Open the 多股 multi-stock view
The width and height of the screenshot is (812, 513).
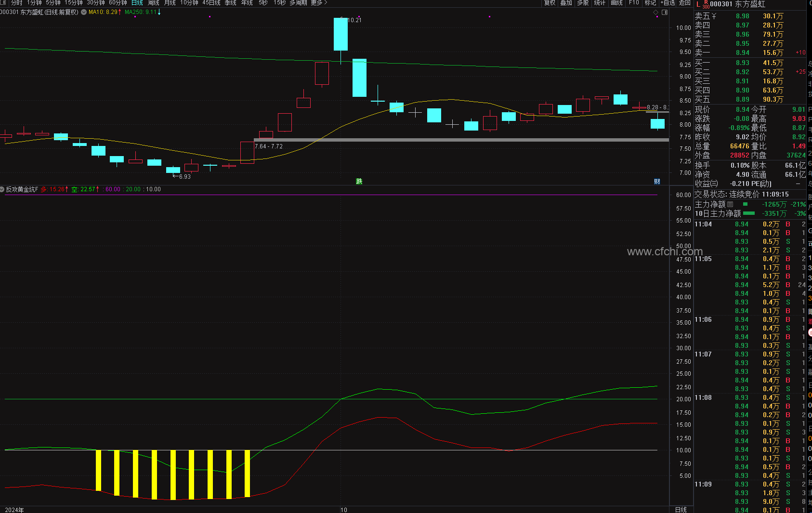coord(583,3)
